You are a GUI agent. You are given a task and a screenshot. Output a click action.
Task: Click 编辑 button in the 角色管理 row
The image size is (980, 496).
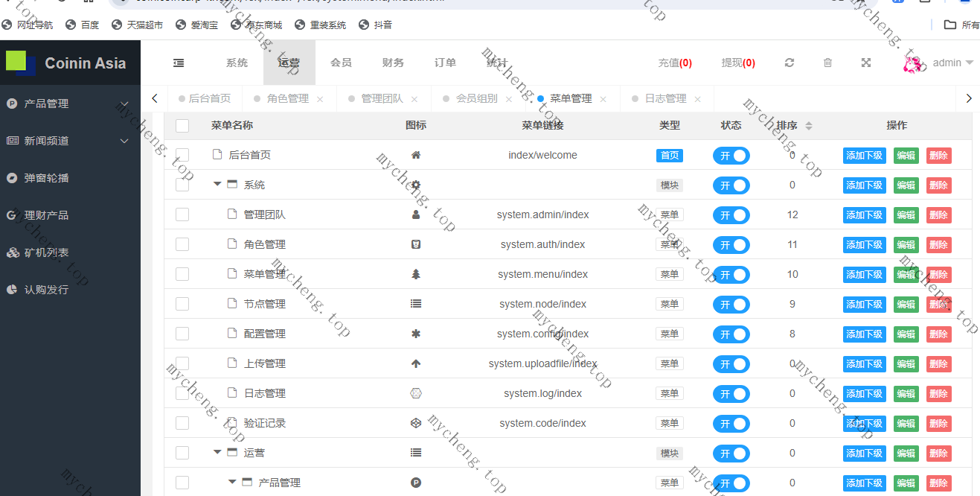[906, 245]
